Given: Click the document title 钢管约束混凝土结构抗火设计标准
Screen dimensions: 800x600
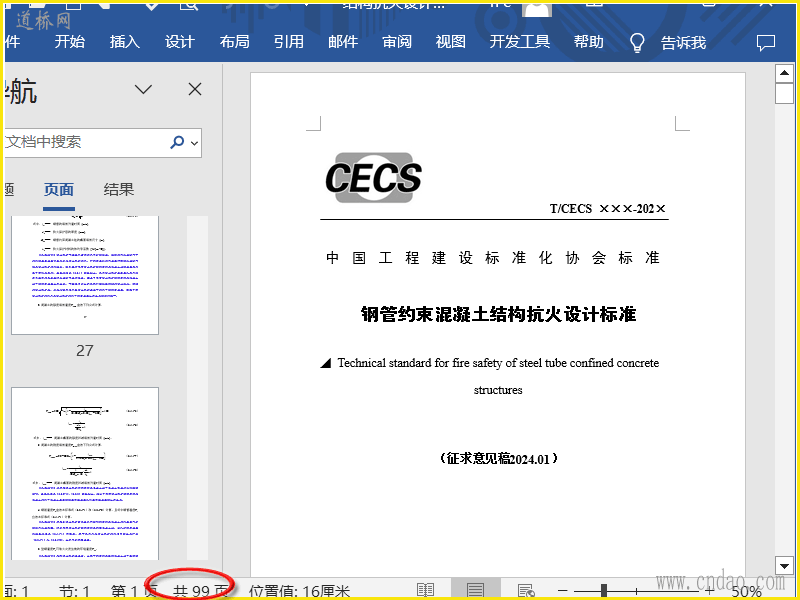Looking at the screenshot, I should click(x=498, y=314).
